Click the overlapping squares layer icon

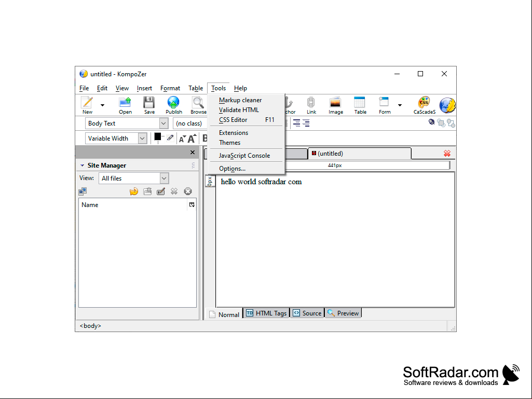click(x=441, y=123)
